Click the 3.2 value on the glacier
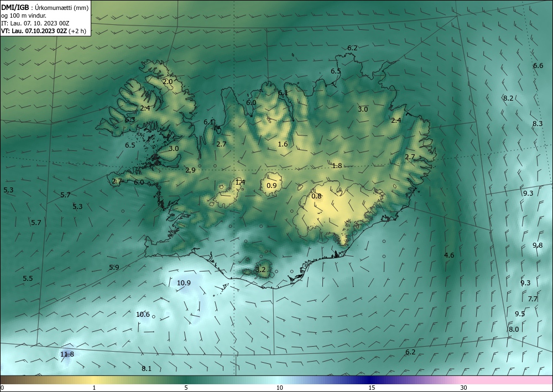The image size is (553, 392). (x=260, y=270)
